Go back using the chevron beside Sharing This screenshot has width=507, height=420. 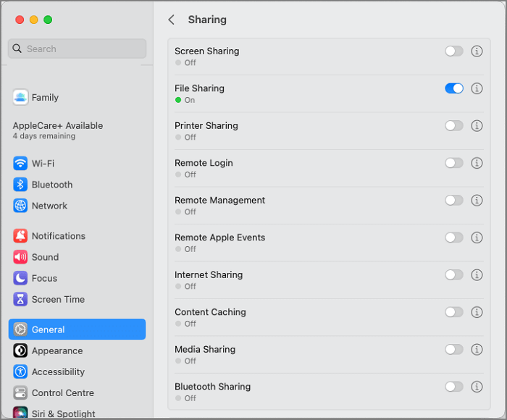pos(172,20)
